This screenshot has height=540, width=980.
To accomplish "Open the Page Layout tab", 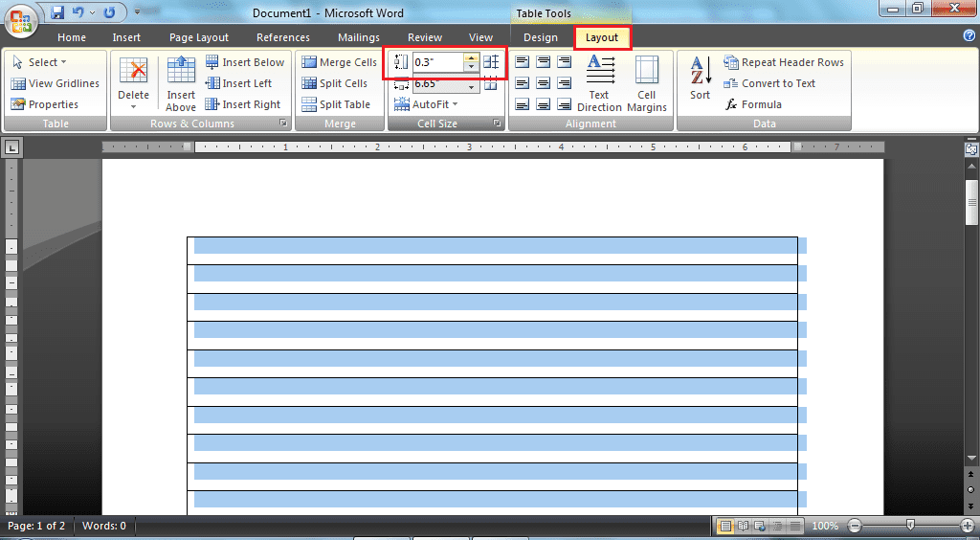I will (199, 37).
